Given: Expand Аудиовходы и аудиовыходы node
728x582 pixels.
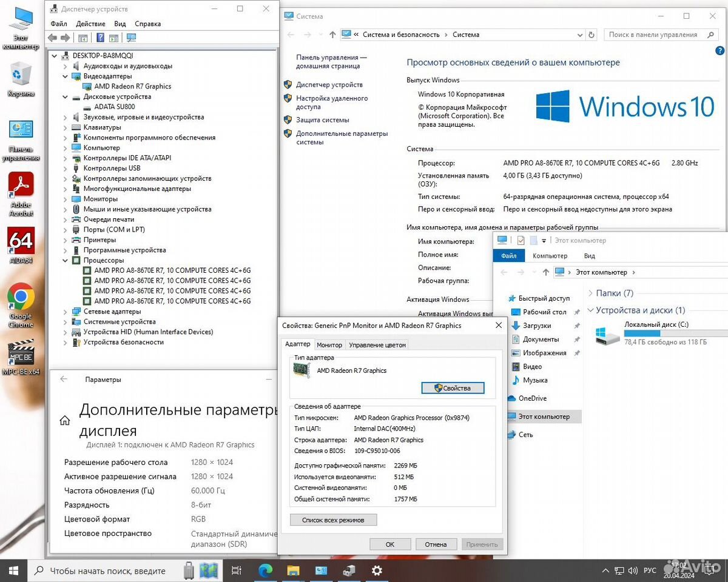Looking at the screenshot, I should pos(66,66).
